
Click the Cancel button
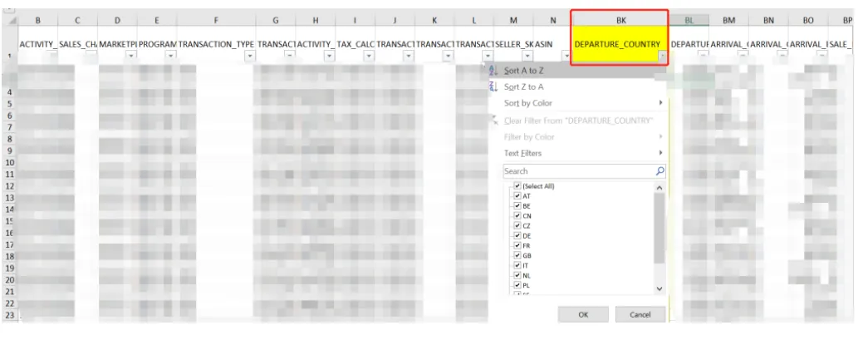pyautogui.click(x=640, y=314)
